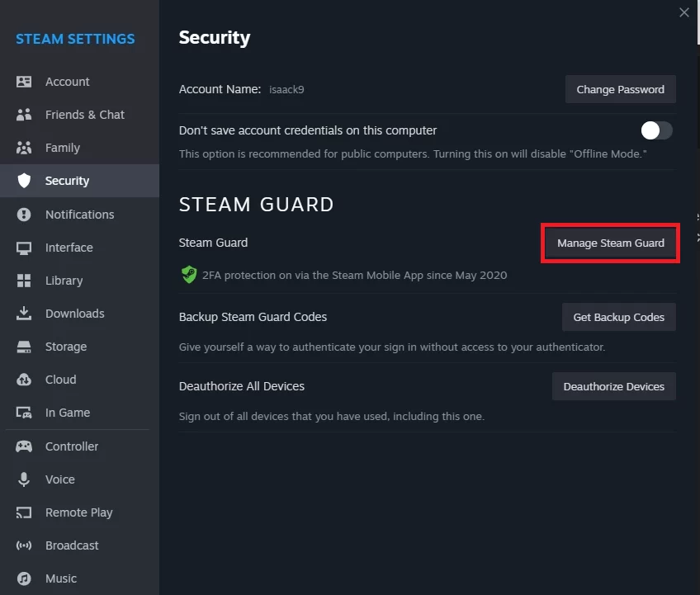Screen dimensions: 700x595
Task: Click the Family settings icon
Action: tap(24, 147)
